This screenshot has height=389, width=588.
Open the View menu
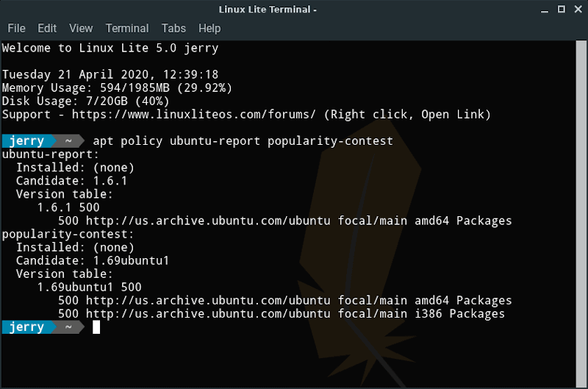pyautogui.click(x=81, y=28)
